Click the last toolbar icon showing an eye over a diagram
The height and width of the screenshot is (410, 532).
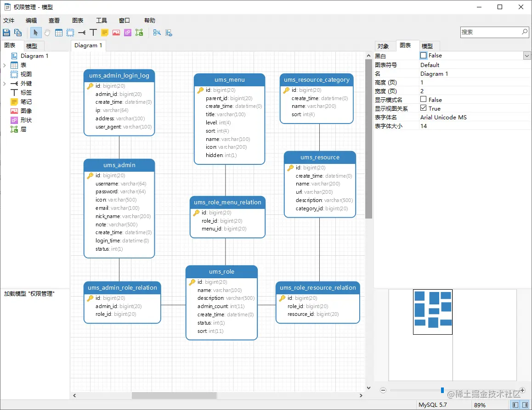point(169,33)
